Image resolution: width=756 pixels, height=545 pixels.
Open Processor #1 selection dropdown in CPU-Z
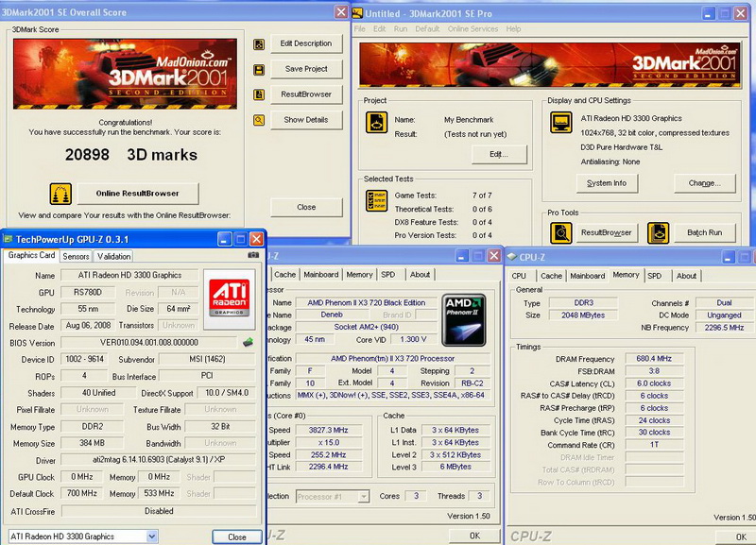(364, 496)
